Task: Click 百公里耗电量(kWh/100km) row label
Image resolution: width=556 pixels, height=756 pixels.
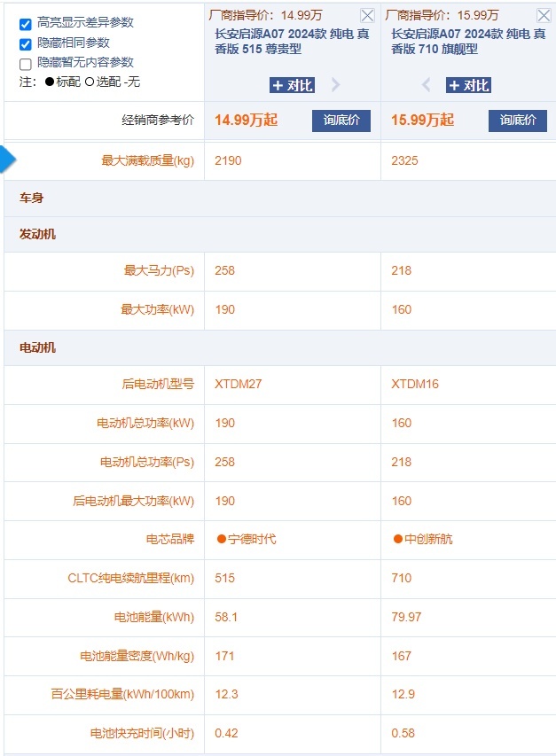Action: [122, 694]
